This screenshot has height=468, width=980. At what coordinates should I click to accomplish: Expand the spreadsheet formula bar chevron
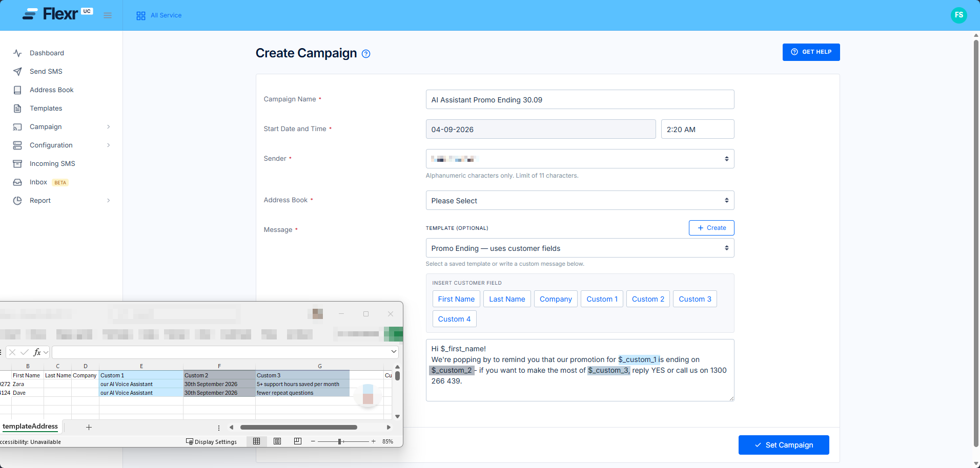(394, 352)
